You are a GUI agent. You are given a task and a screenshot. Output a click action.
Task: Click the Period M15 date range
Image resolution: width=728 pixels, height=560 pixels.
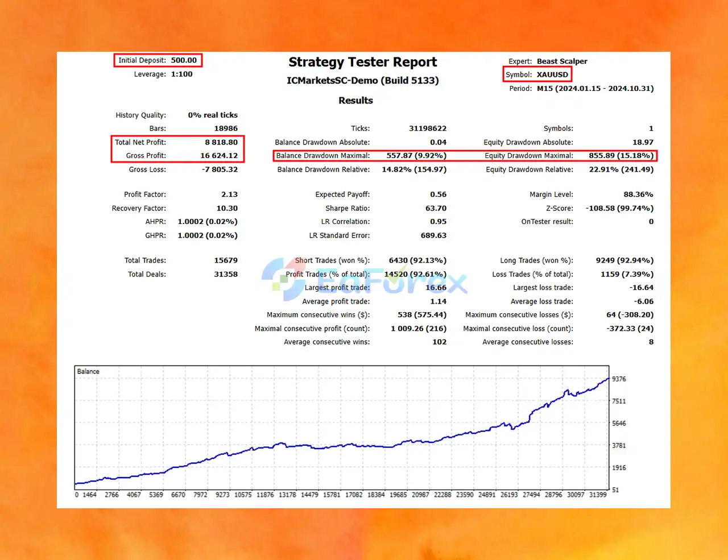595,88
